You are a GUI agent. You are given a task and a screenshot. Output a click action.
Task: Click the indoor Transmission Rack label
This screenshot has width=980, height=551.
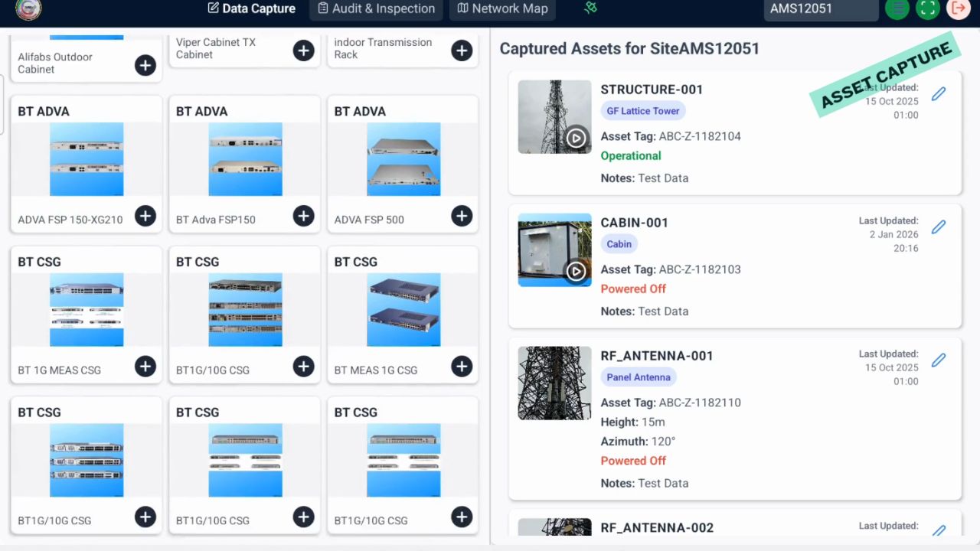coord(383,48)
